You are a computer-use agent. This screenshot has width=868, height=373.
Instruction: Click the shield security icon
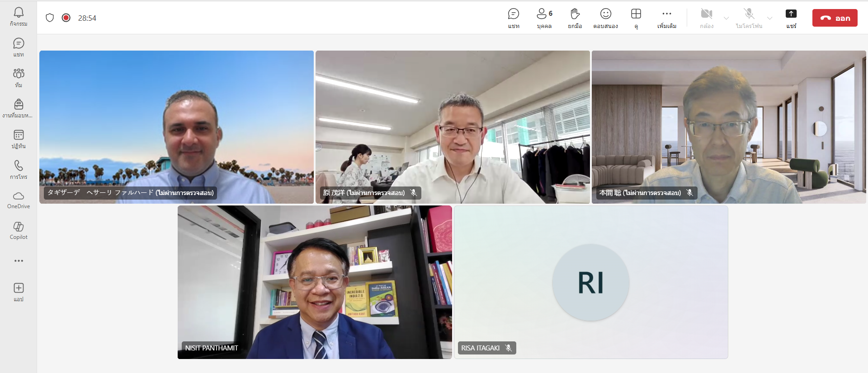(50, 18)
